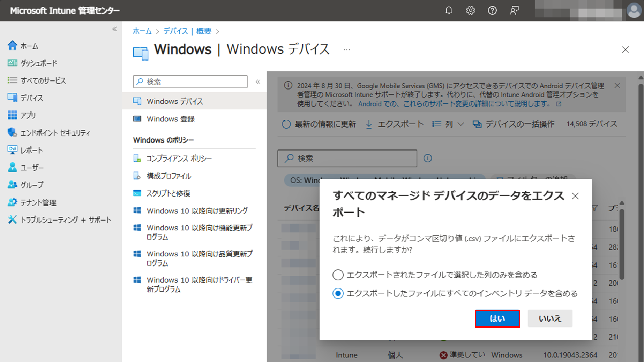Click the 14,508 デバイス count text
644x362 pixels.
pyautogui.click(x=592, y=124)
